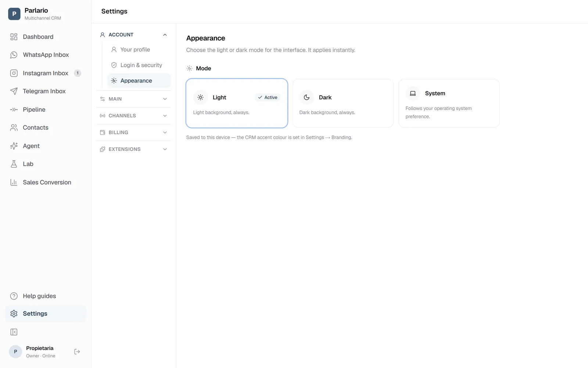This screenshot has height=368, width=588.
Task: Collapse the ACCOUNT section chevron
Action: 165,35
